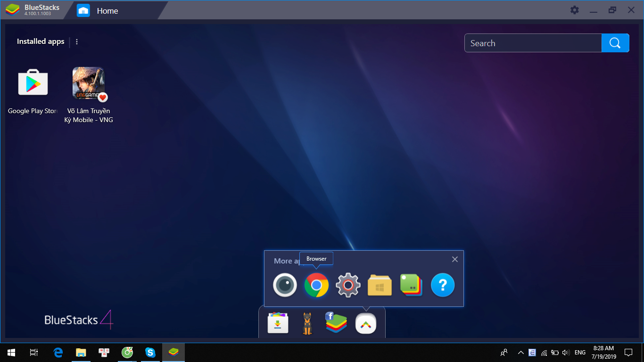Open the Camera app in More apps
The image size is (644, 362).
(x=285, y=285)
